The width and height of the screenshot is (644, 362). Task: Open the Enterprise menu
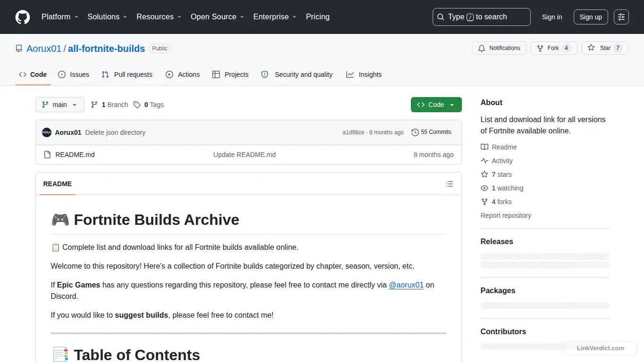click(275, 16)
